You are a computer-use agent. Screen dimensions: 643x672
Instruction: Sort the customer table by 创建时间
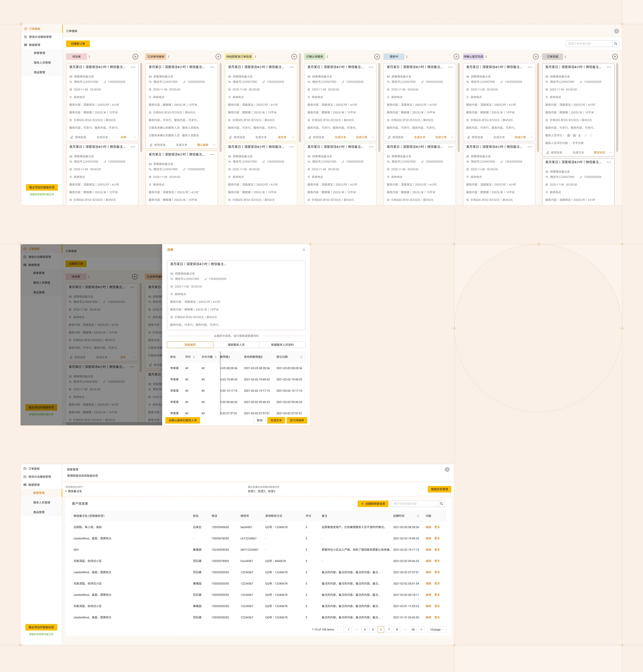[418, 516]
